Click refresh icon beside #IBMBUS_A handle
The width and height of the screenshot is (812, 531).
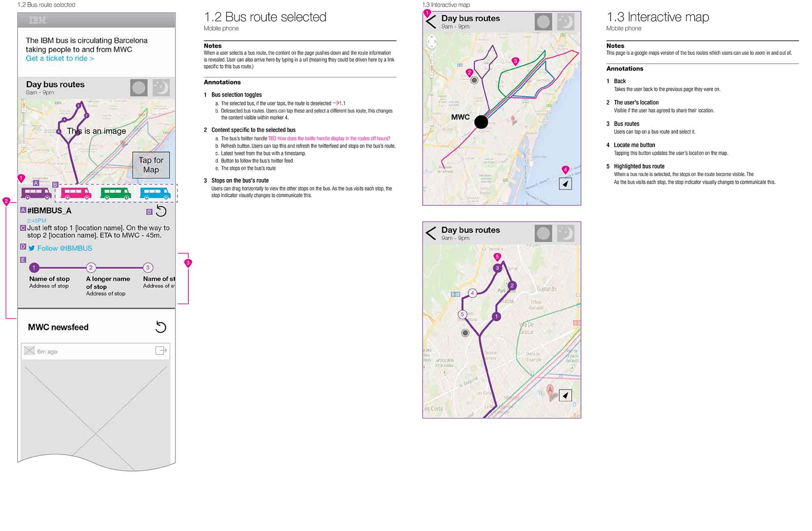click(x=161, y=211)
